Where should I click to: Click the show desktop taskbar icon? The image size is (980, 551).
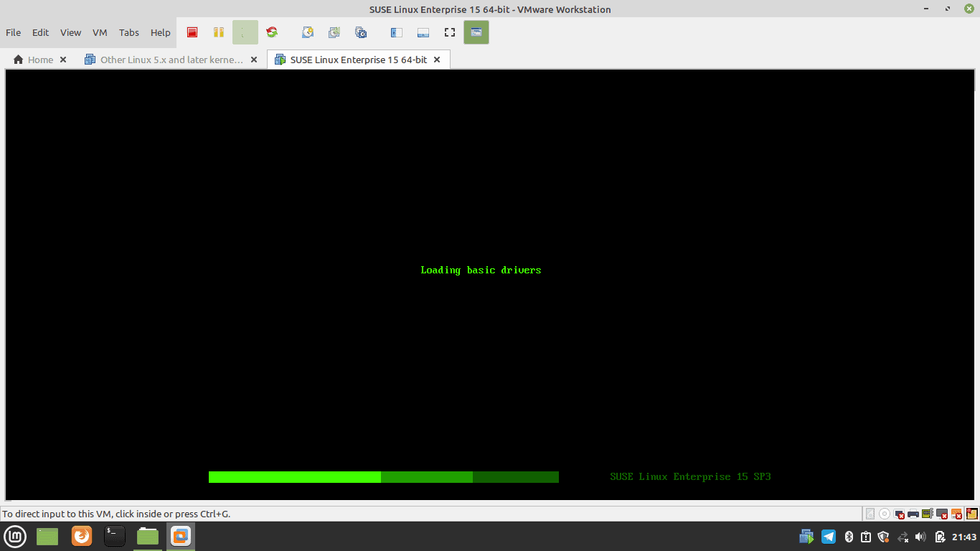click(x=47, y=536)
